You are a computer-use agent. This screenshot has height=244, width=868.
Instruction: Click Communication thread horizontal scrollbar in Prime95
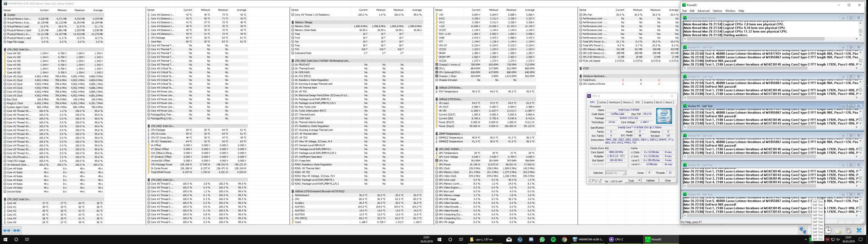coord(771,39)
